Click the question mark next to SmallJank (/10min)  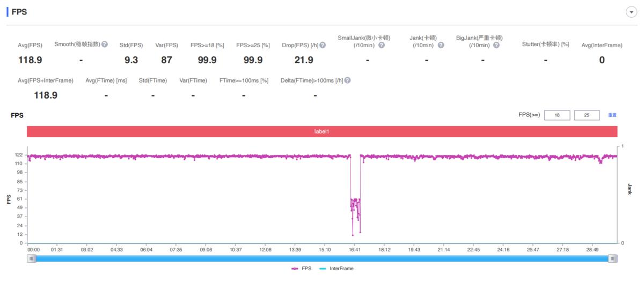(382, 45)
